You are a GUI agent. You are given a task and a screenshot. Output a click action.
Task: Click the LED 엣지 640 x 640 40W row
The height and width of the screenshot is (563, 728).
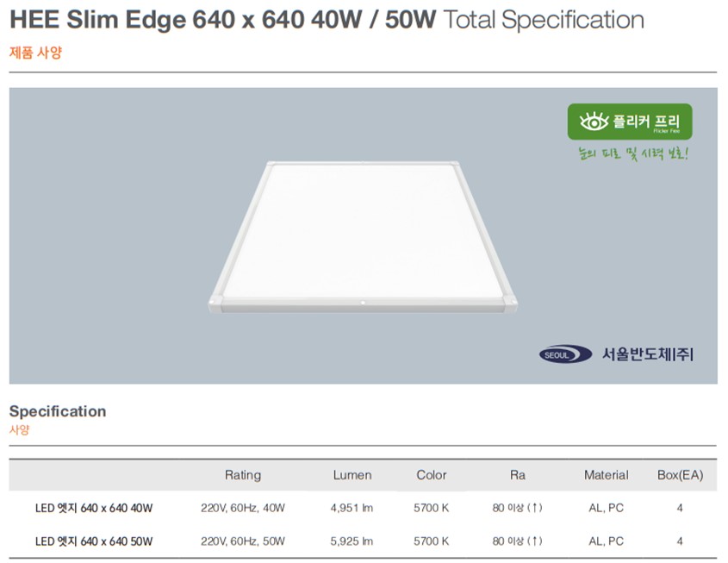click(363, 508)
